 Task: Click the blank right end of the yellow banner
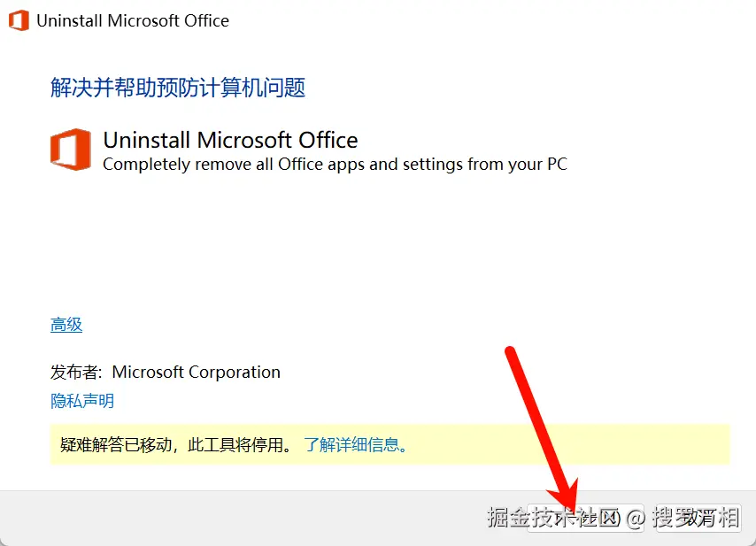click(620, 444)
